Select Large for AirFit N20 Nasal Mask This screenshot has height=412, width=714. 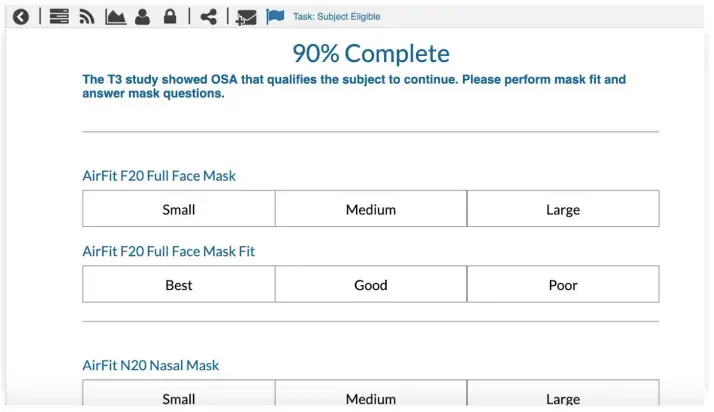[x=563, y=397]
